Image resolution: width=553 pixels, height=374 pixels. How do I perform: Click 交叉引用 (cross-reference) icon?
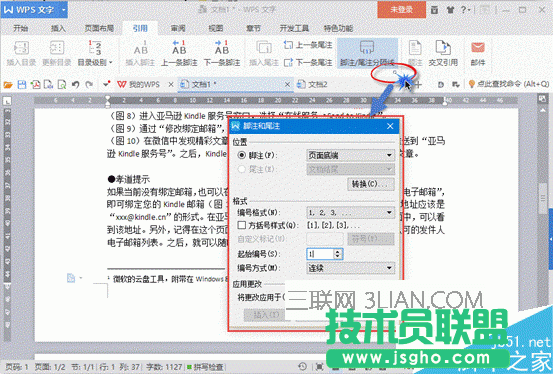(443, 53)
